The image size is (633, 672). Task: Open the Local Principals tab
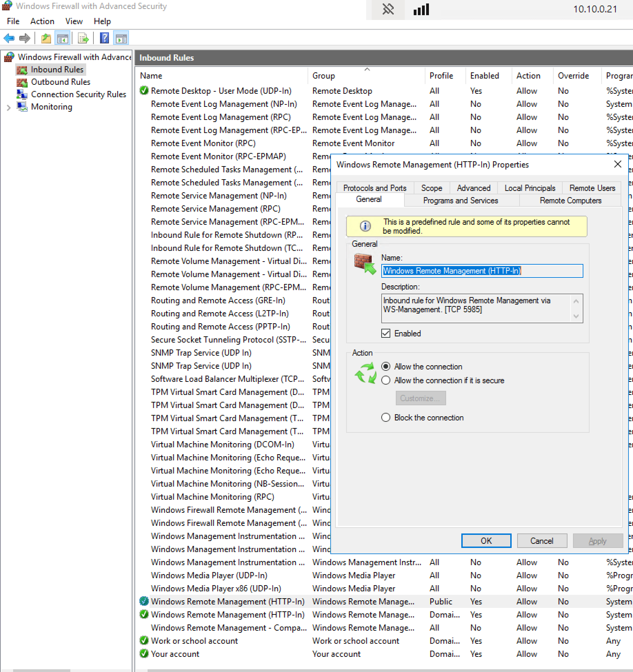pos(530,188)
